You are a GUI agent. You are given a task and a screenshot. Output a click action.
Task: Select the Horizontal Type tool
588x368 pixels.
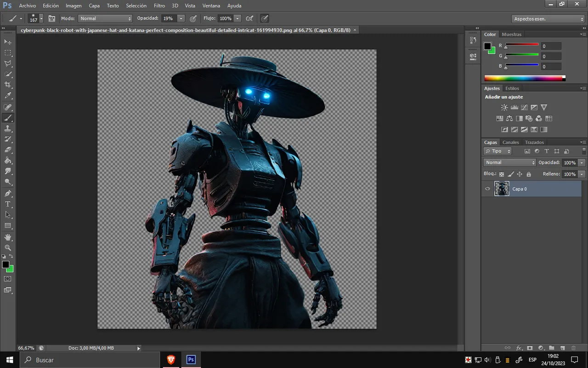tap(8, 204)
